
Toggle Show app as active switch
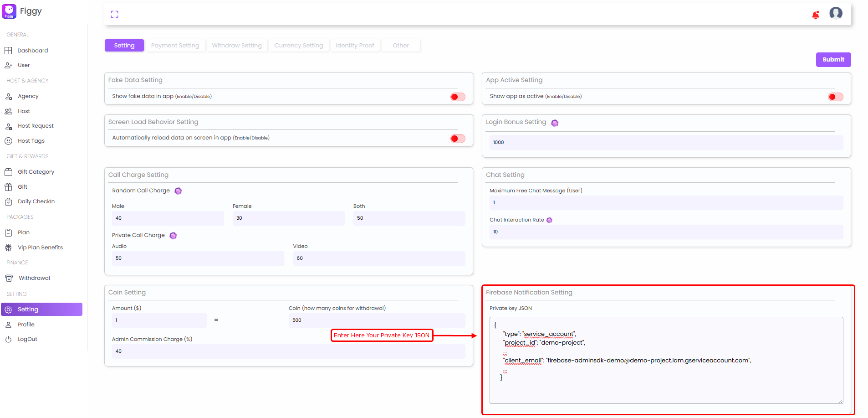[835, 97]
